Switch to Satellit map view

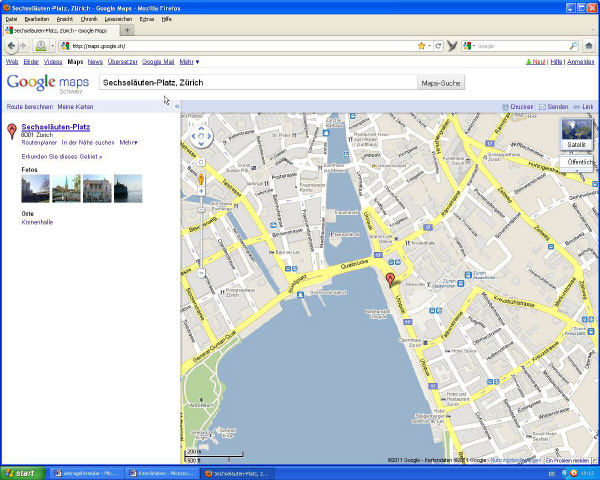point(577,134)
